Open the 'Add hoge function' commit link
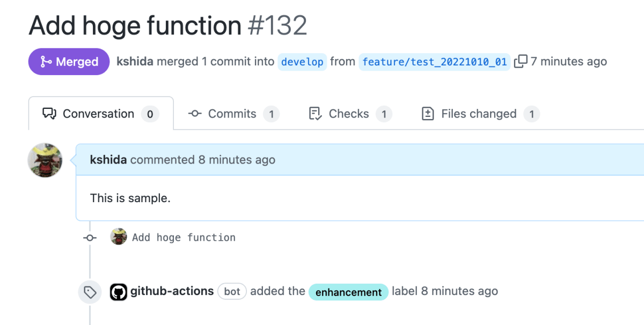 point(184,237)
